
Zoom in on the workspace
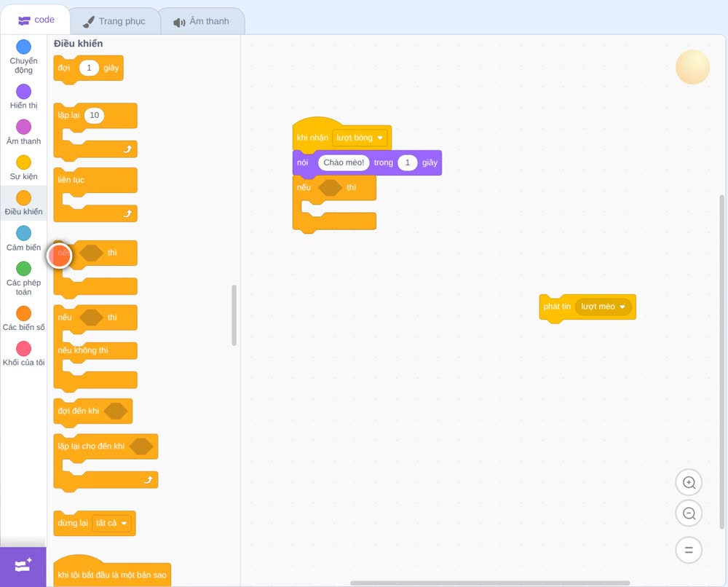tap(689, 483)
